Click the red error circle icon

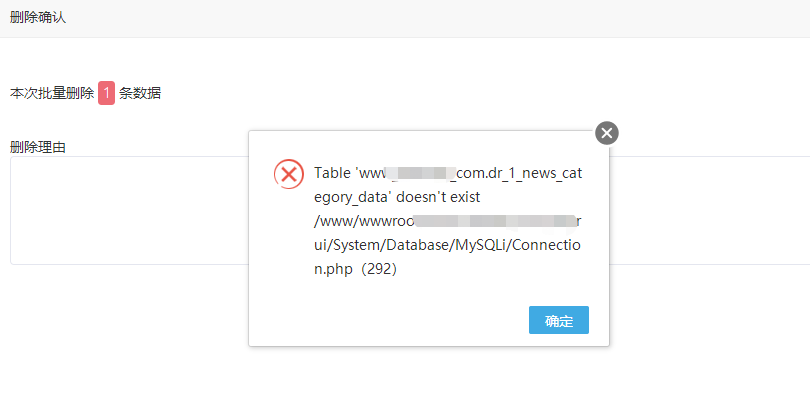(289, 174)
